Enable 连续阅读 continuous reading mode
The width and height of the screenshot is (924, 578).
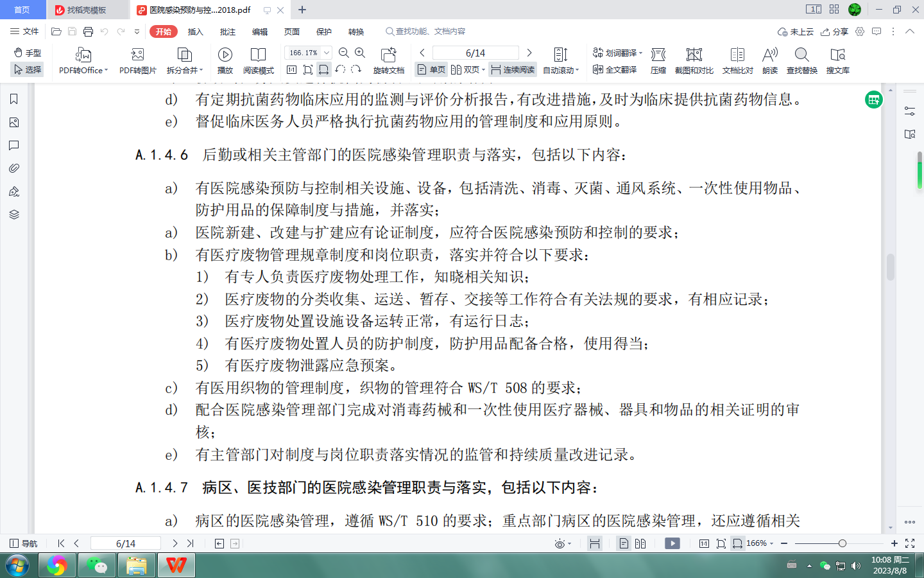point(513,69)
